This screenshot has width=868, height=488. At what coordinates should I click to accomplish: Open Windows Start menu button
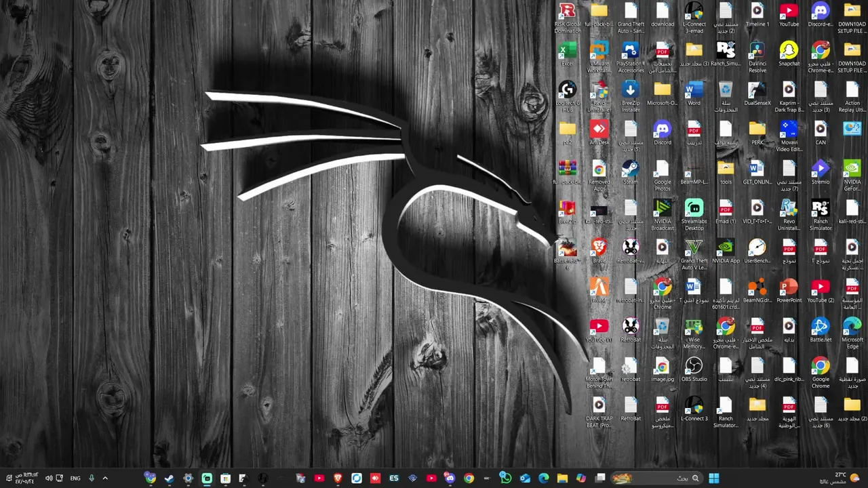(713, 479)
